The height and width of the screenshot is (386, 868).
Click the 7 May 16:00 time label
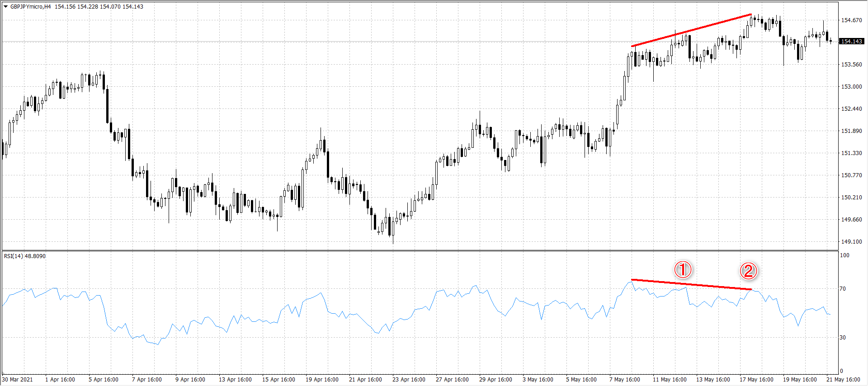pyautogui.click(x=624, y=380)
